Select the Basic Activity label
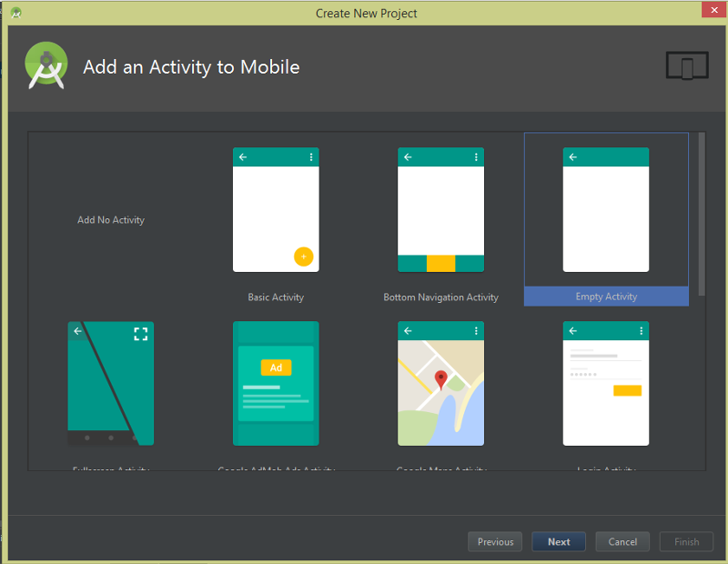728x564 pixels. (276, 297)
